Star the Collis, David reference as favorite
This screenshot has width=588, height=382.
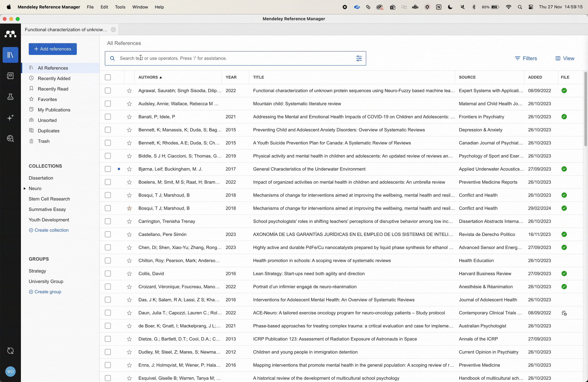[129, 274]
